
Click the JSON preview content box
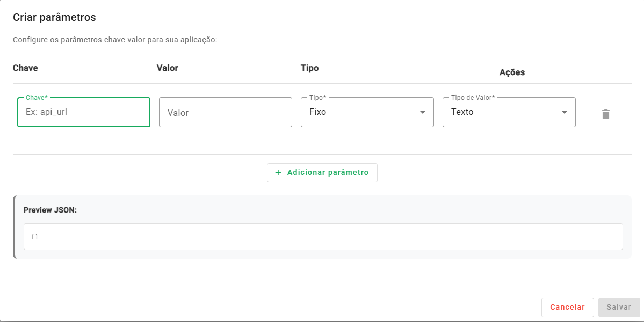click(x=323, y=237)
